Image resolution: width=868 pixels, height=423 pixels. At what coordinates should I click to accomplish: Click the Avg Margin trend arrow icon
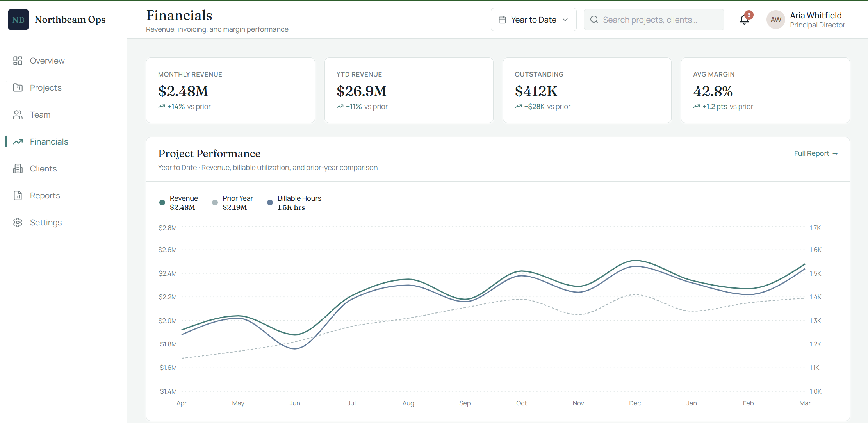point(697,106)
